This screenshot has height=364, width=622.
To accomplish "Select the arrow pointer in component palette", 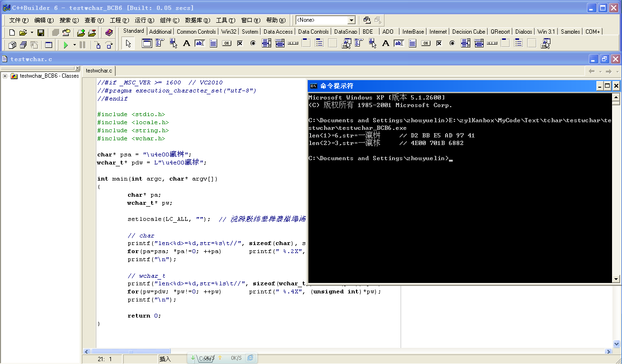I will click(x=128, y=44).
